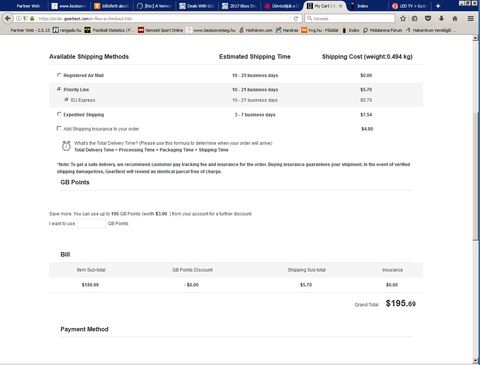Click the $7.54 Expedited Shipping cost

click(366, 115)
